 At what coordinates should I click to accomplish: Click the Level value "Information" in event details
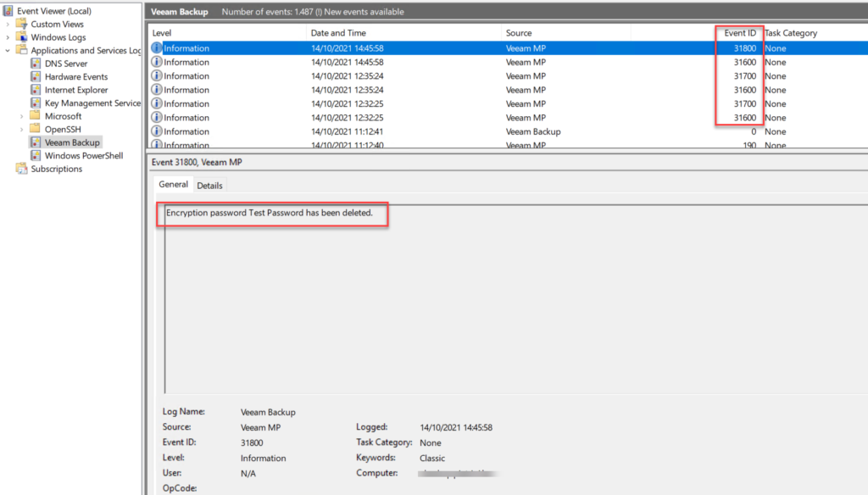263,458
